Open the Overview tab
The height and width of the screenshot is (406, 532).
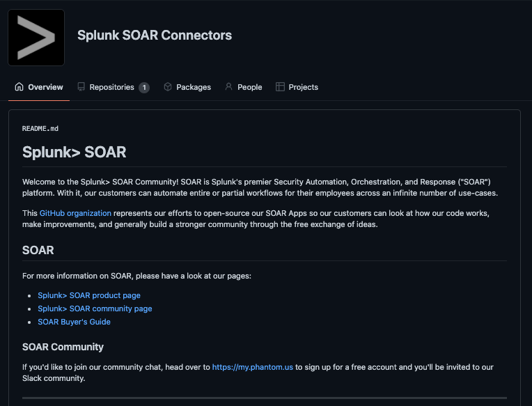39,87
